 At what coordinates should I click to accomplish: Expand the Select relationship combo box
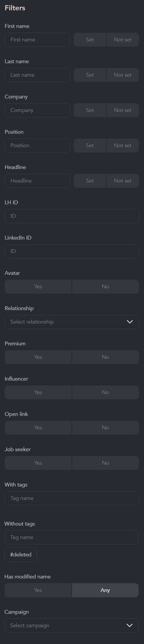coord(72,322)
